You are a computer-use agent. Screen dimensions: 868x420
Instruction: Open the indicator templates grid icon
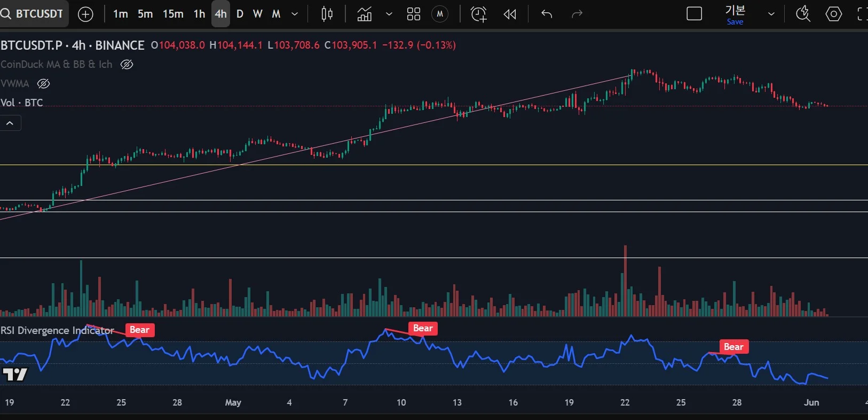414,14
